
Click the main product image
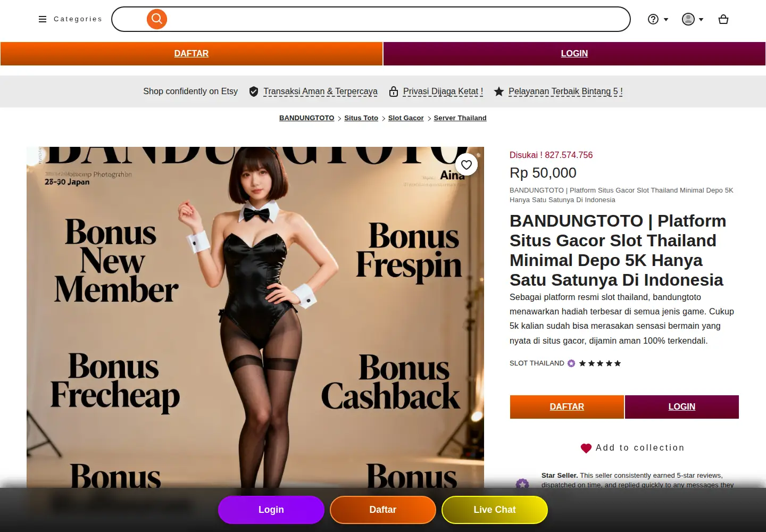point(255,317)
